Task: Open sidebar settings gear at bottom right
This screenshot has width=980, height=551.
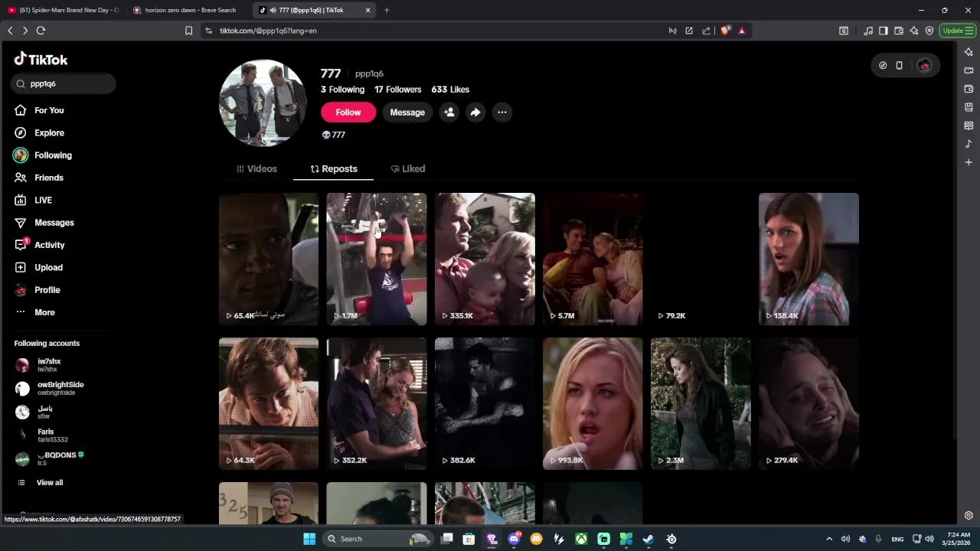Action: [969, 515]
